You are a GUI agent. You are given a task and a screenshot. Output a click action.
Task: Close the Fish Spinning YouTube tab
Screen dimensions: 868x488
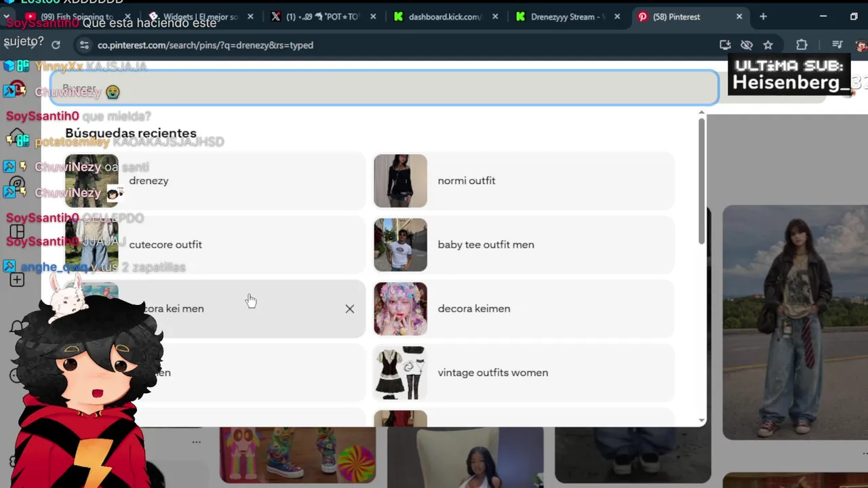pos(128,16)
